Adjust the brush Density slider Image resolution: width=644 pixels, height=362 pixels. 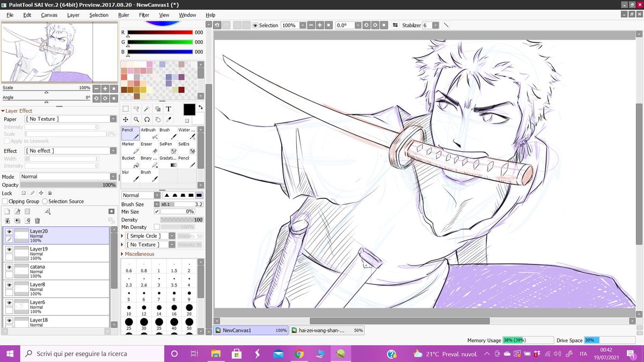click(182, 220)
